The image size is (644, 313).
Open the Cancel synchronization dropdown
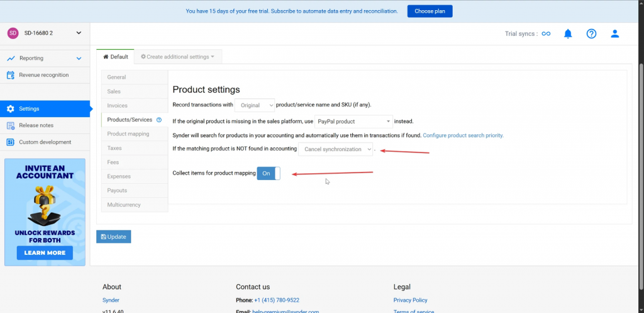(335, 149)
